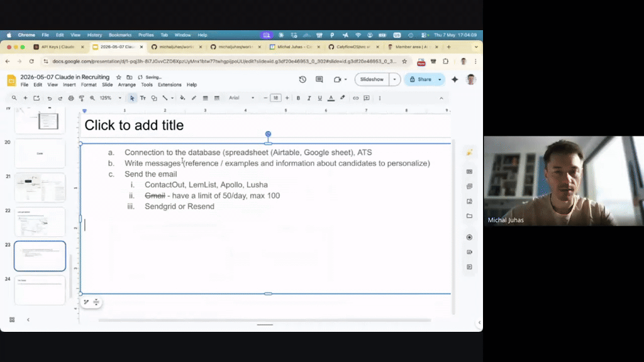Click the Gemini sparkle icon
The image size is (644, 362).
tap(455, 80)
